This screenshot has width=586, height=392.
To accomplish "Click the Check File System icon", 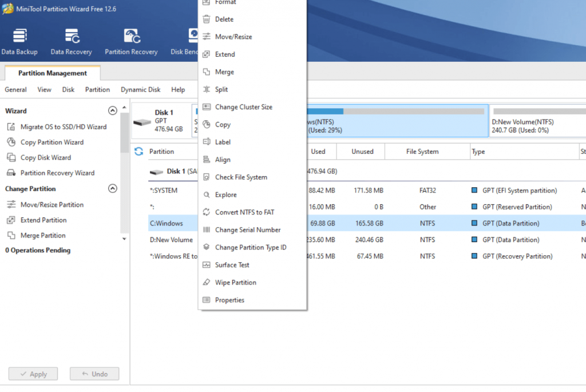I will (x=206, y=177).
